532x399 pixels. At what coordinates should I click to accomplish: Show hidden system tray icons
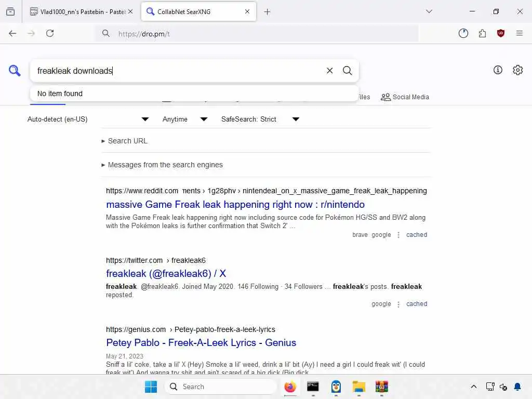click(474, 387)
